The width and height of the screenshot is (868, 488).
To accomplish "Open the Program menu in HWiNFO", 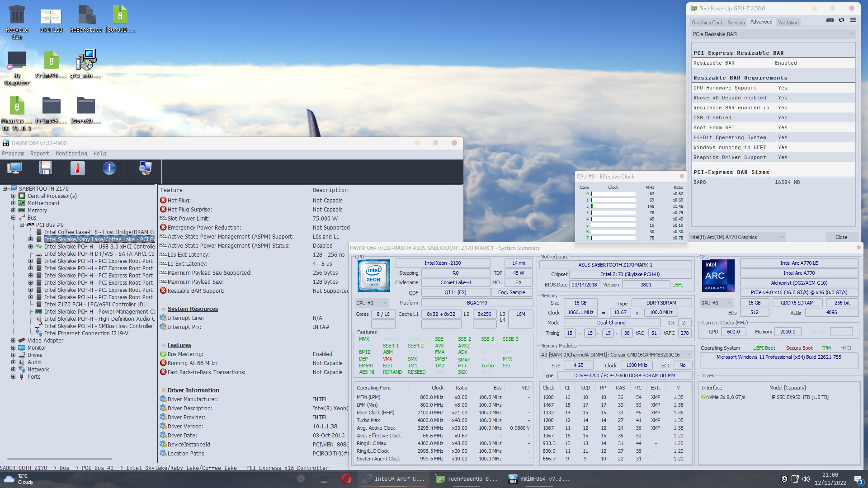I will pyautogui.click(x=13, y=154).
